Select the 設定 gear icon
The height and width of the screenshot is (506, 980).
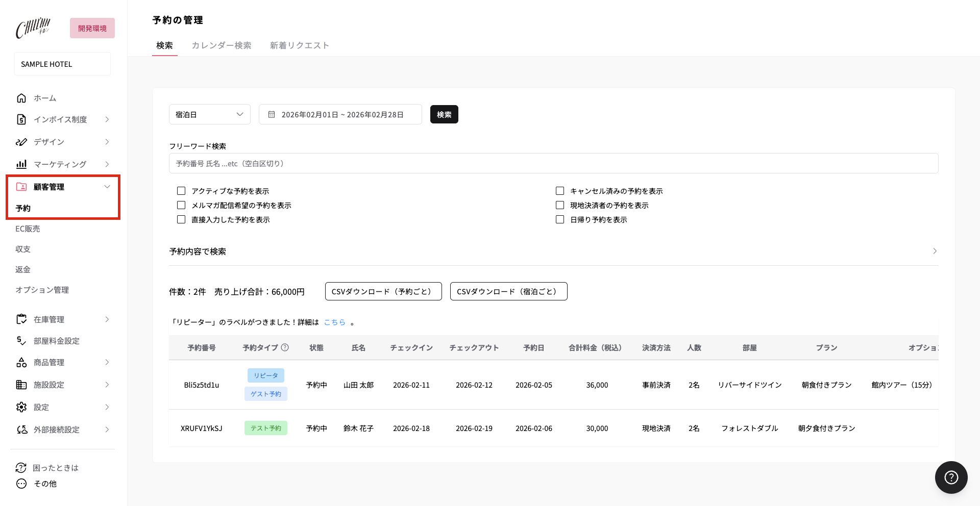[x=21, y=407]
